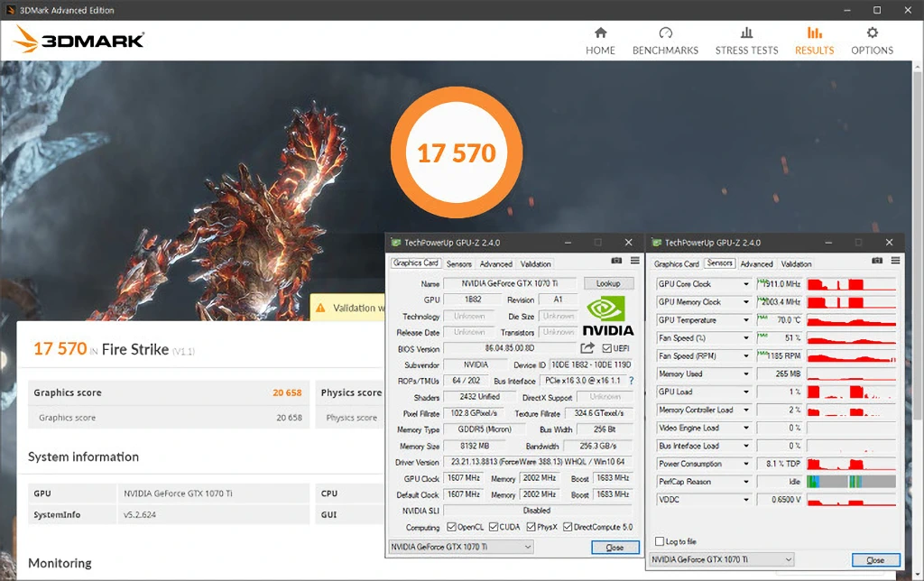Screen dimensions: 924x581
Task: Open the Home section in 3DMark
Action: pos(600,41)
